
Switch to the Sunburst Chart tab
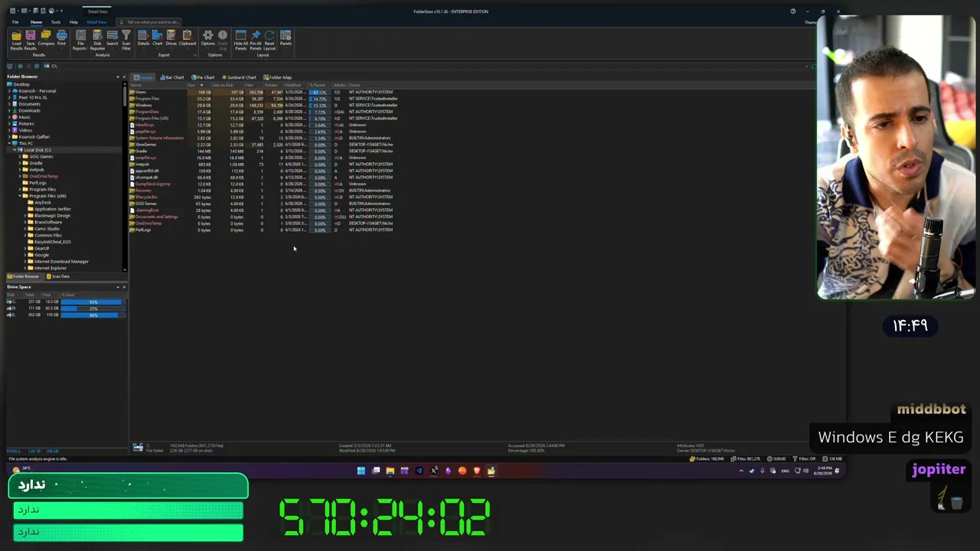coord(239,77)
